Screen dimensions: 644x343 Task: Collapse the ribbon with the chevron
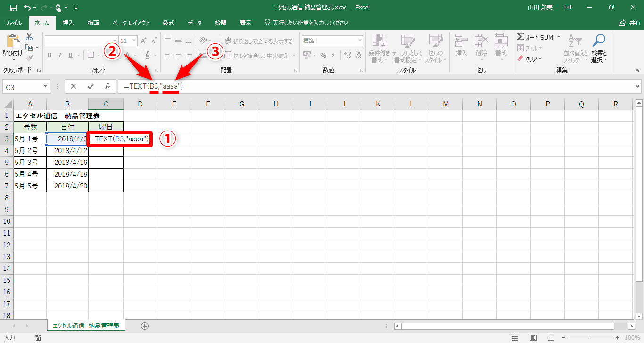(637, 70)
